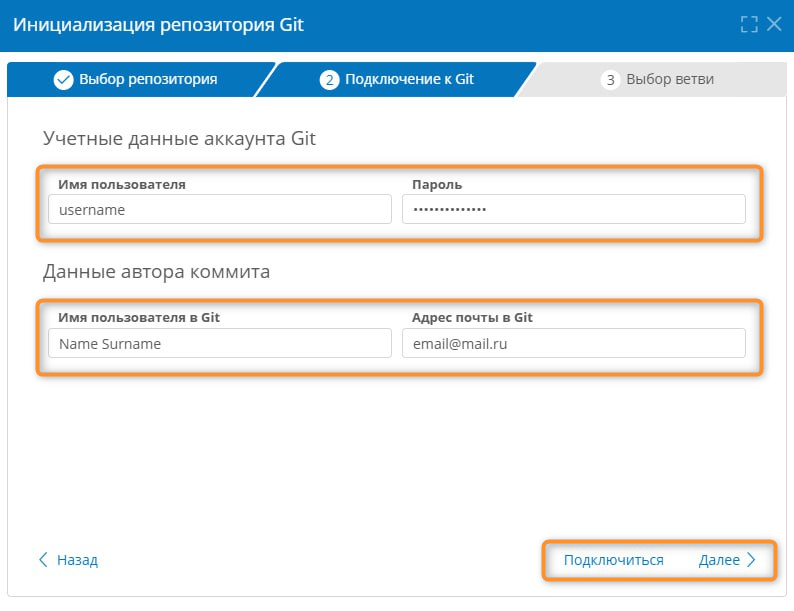Image resolution: width=794 pixels, height=611 pixels.
Task: Edit the Имя пользователя в Git field
Action: [x=220, y=343]
